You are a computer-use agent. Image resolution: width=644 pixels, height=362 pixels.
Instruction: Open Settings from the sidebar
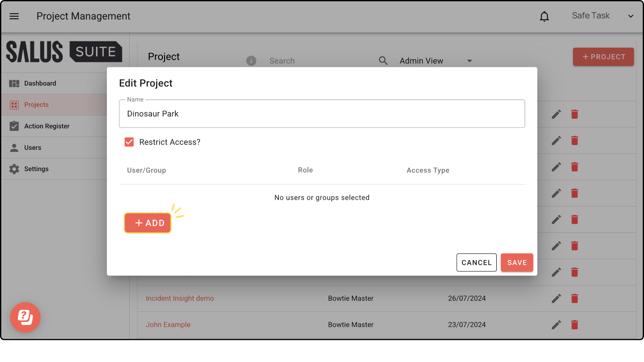[36, 169]
